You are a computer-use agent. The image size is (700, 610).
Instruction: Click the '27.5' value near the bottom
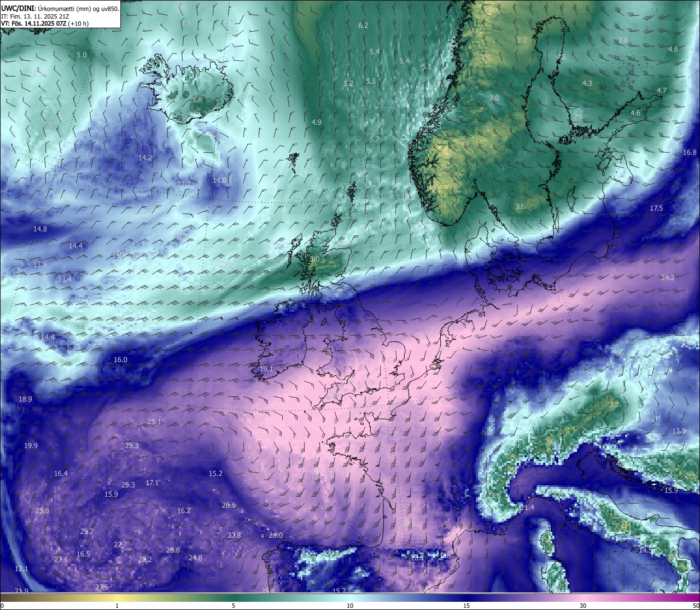[x=102, y=588]
